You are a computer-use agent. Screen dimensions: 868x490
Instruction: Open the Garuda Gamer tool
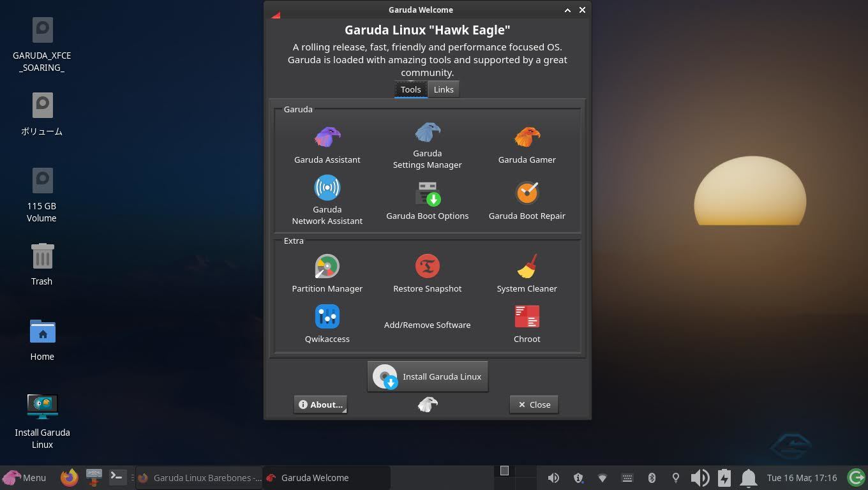point(527,145)
